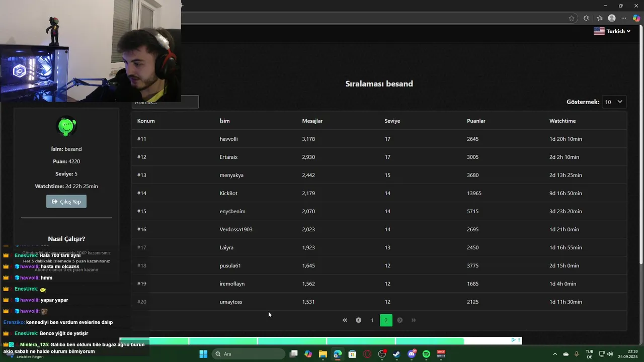Switch the TUR DE keyboard language
The image size is (644, 362).
589,354
